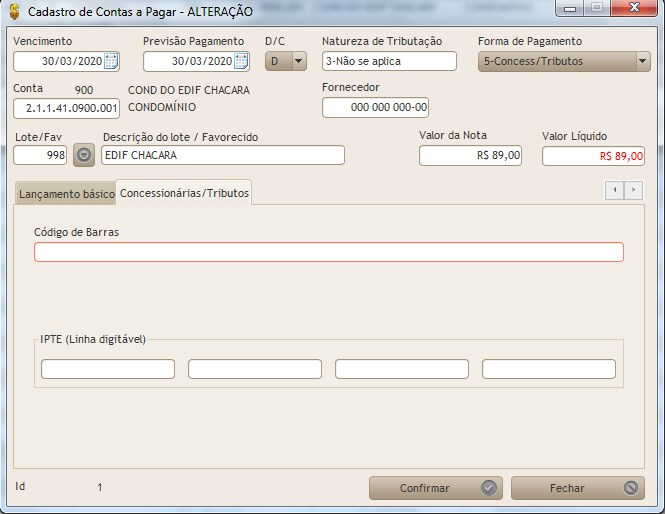Click the Código de Barras field

(328, 252)
